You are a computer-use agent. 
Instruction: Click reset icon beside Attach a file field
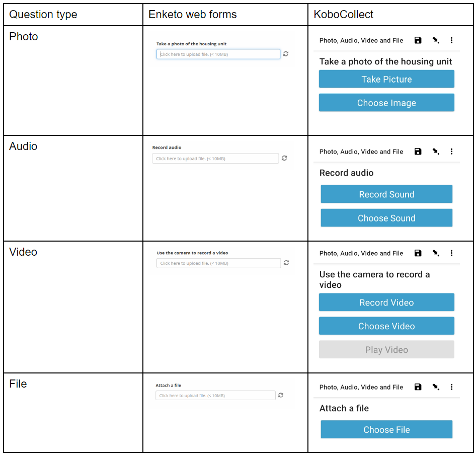(x=281, y=396)
